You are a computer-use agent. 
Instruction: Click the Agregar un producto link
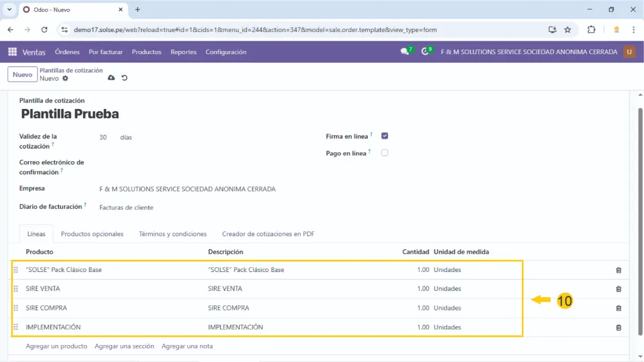tap(56, 346)
